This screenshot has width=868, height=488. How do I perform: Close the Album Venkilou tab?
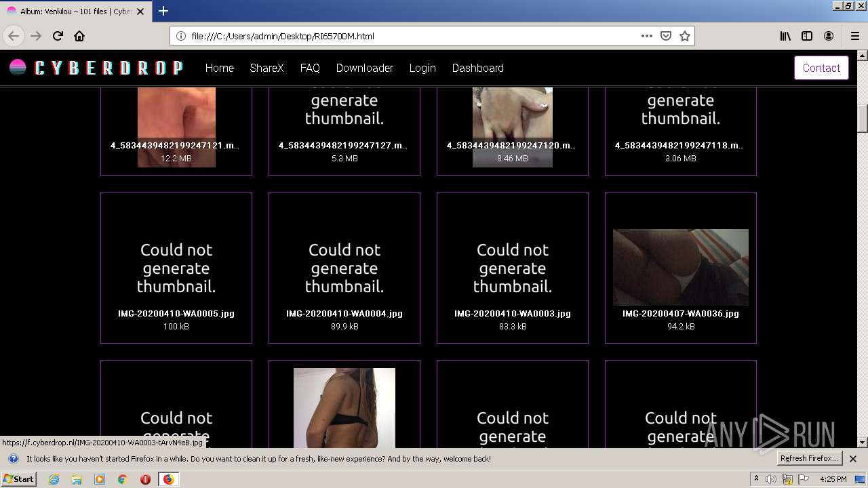[x=140, y=12]
